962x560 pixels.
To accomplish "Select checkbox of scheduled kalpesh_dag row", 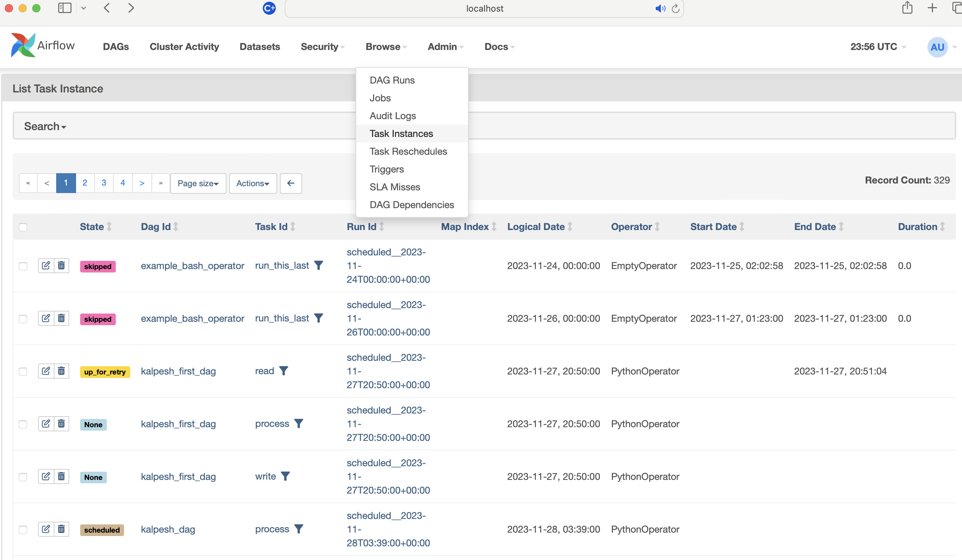I will 23,530.
